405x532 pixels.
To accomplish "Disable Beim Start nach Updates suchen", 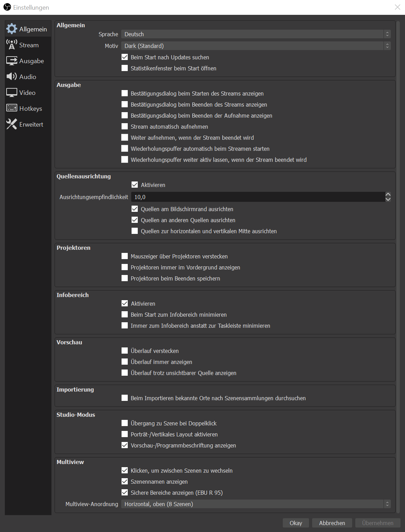I will [125, 57].
